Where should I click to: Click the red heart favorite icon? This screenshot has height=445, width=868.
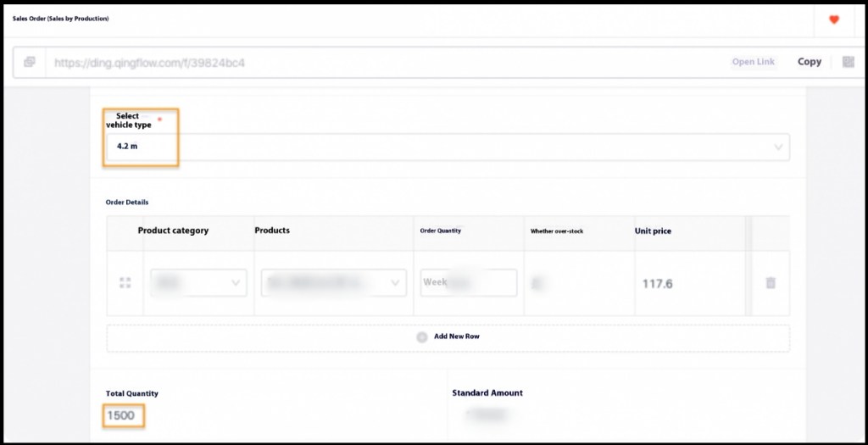[x=833, y=19]
